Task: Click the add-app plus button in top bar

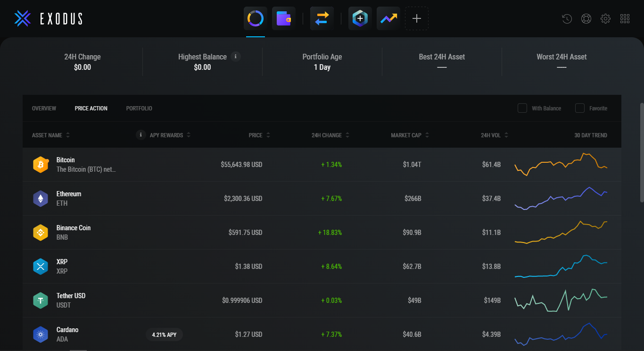Action: [417, 19]
